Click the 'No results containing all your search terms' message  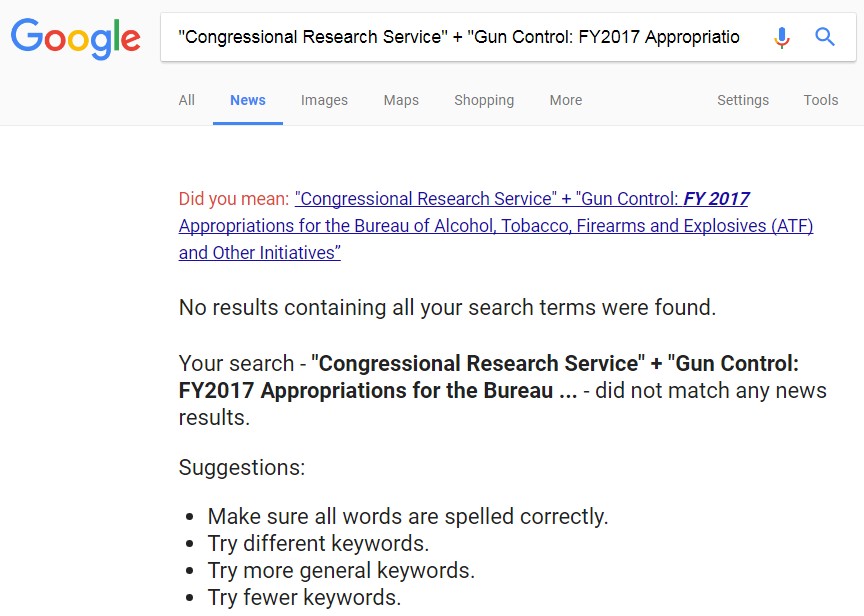coord(447,307)
